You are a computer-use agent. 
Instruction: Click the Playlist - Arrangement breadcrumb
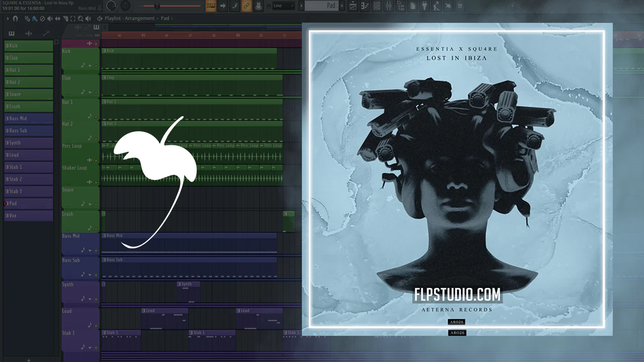coord(130,19)
